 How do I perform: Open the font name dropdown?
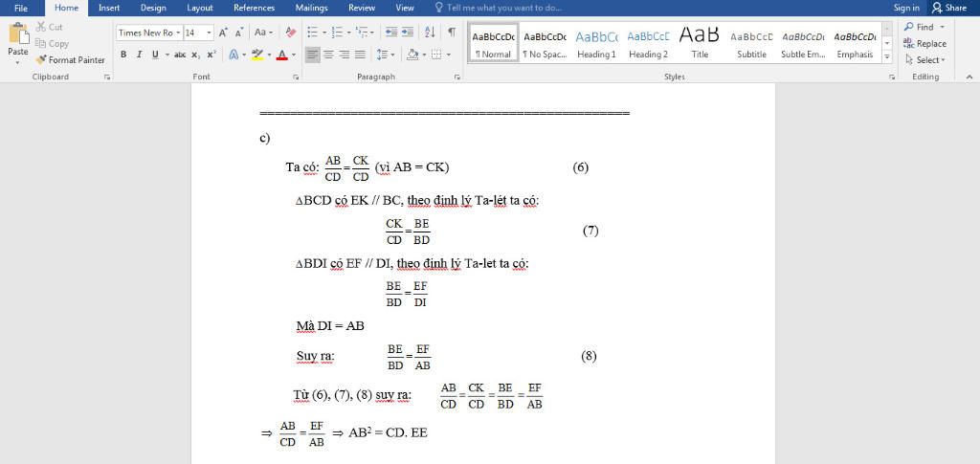pyautogui.click(x=178, y=33)
